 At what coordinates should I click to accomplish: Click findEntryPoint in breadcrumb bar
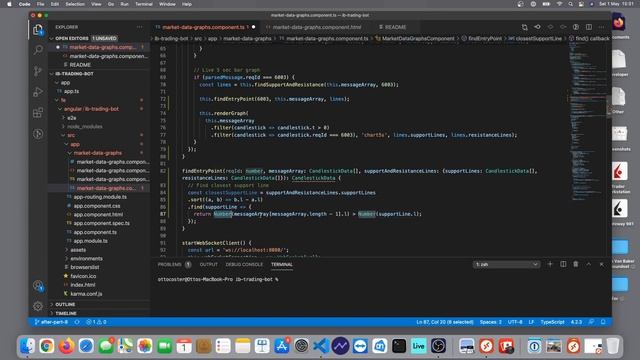click(x=485, y=38)
